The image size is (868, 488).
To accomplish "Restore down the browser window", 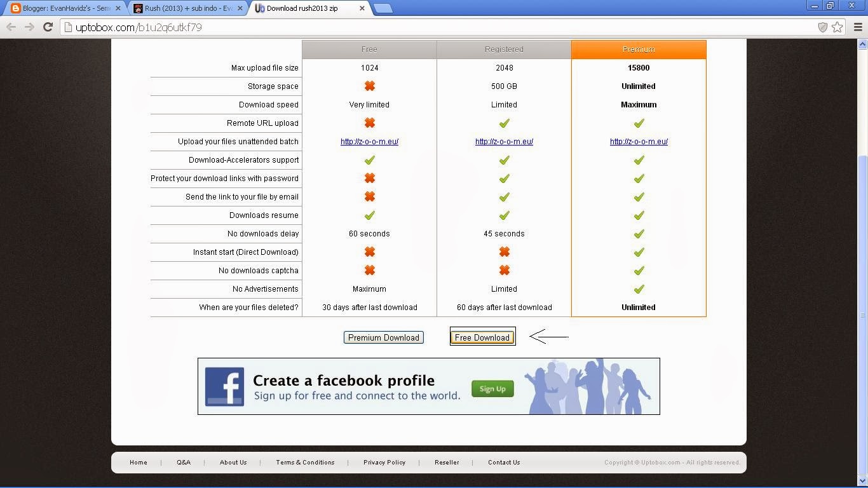I will pyautogui.click(x=829, y=6).
